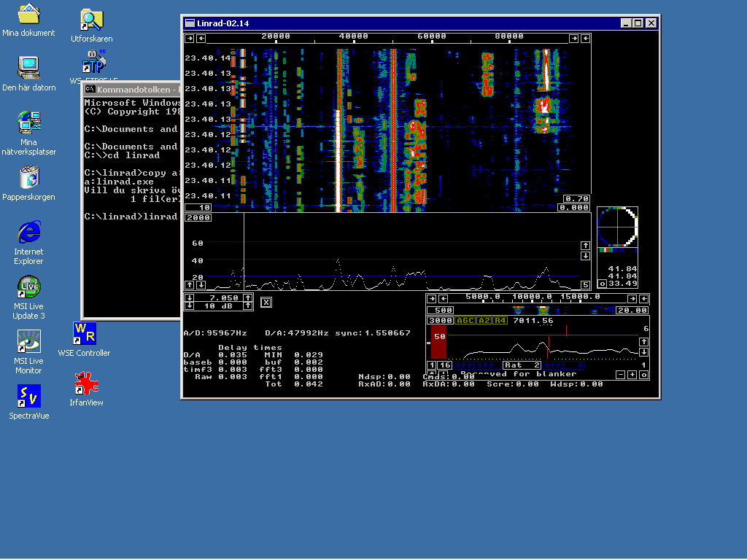This screenshot has width=747, height=560.
Task: Minimize the Linrad-02.14 window
Action: coord(627,23)
